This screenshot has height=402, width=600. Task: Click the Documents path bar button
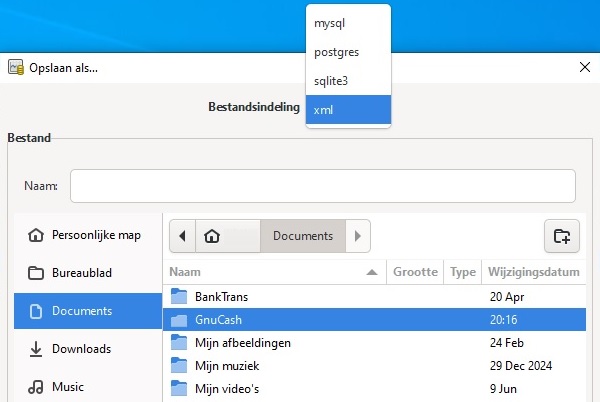pos(302,236)
